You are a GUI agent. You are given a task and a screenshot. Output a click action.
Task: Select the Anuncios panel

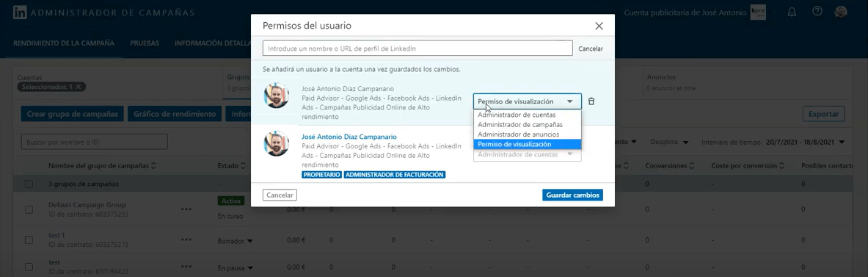point(748,83)
